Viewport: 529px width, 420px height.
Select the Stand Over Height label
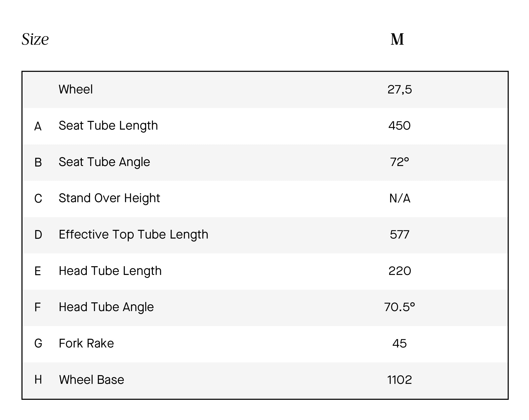coord(109,198)
